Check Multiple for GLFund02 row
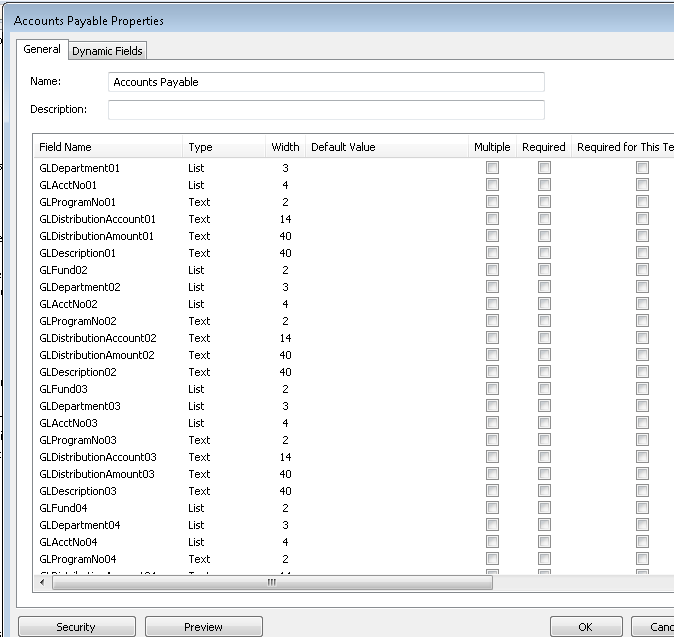674x637 pixels. (492, 271)
